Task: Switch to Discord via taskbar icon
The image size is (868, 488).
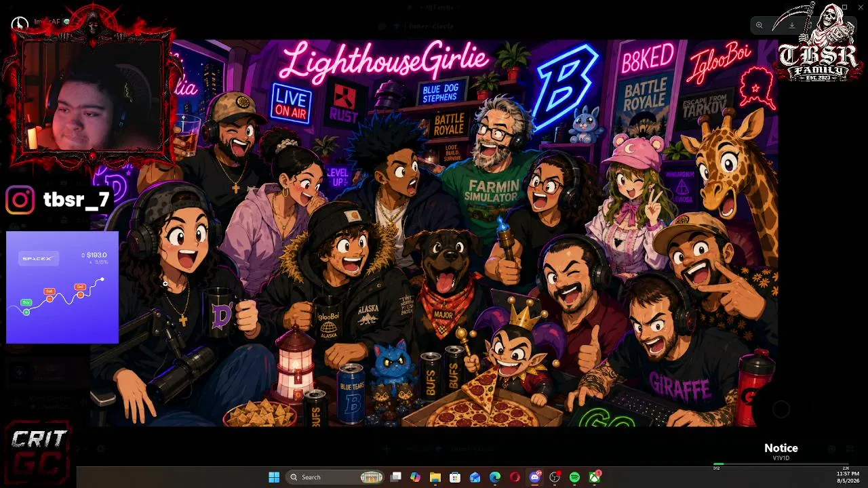Action: click(x=535, y=477)
